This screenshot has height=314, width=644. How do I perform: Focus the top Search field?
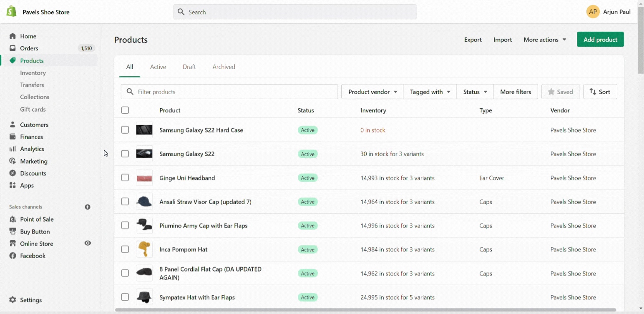point(295,12)
